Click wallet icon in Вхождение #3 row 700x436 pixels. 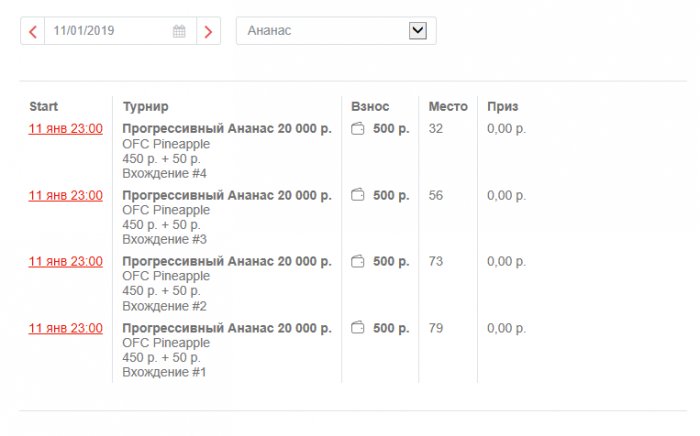click(358, 196)
